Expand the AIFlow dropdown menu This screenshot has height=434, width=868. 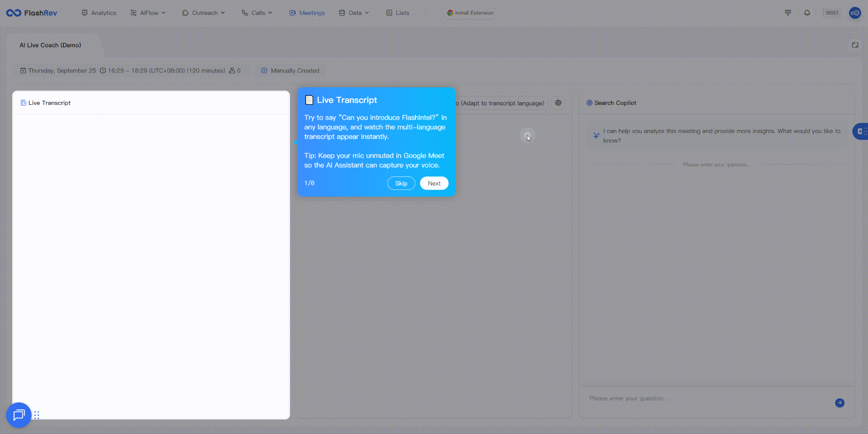[148, 13]
